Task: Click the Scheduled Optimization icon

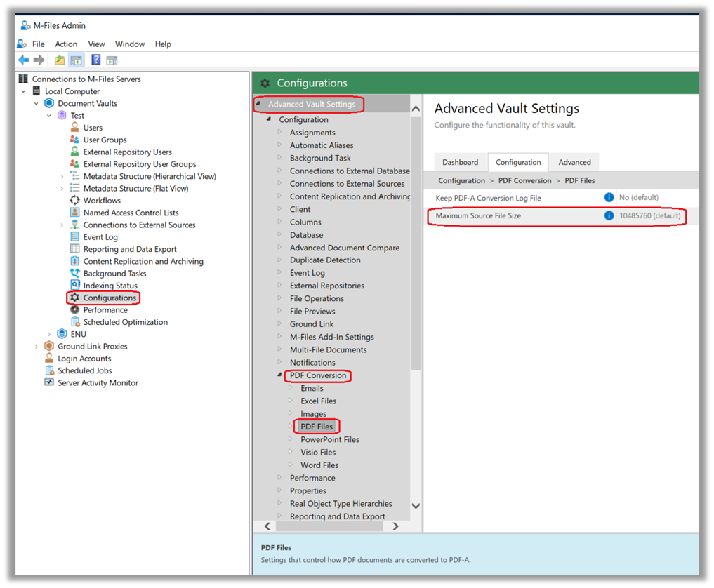Action: click(x=75, y=322)
